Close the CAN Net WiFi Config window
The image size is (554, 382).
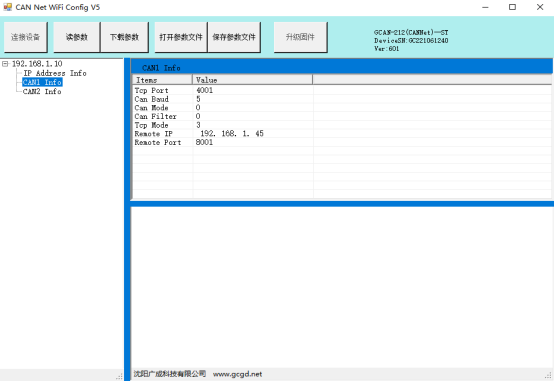tap(540, 7)
